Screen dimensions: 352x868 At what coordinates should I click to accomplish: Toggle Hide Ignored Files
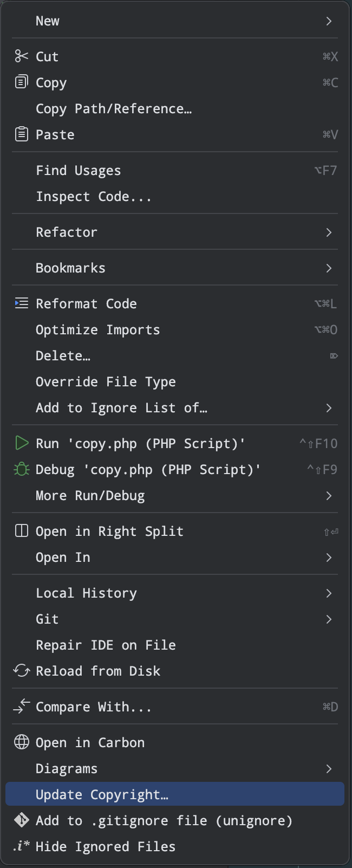[x=105, y=846]
